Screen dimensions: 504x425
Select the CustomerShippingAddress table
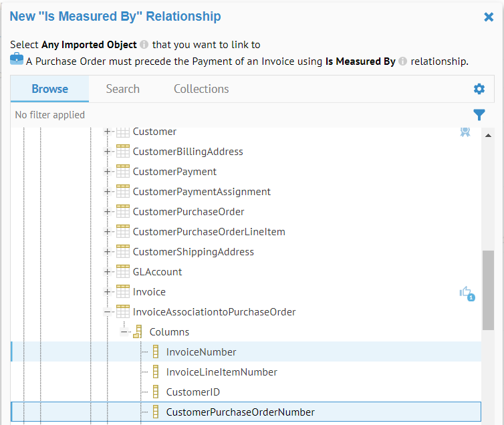point(193,252)
